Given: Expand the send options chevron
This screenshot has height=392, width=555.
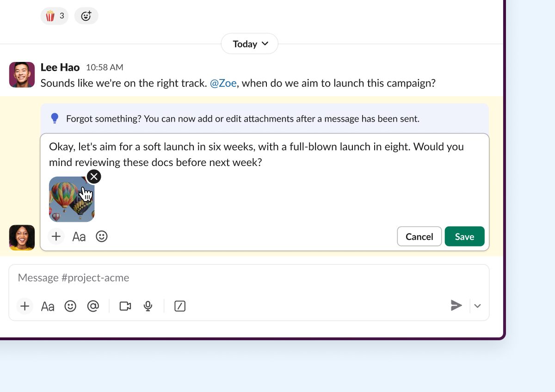Looking at the screenshot, I should click(x=478, y=306).
